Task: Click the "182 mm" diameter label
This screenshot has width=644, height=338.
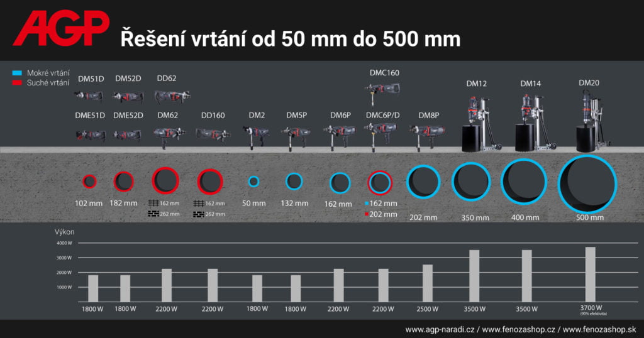Action: [x=123, y=203]
